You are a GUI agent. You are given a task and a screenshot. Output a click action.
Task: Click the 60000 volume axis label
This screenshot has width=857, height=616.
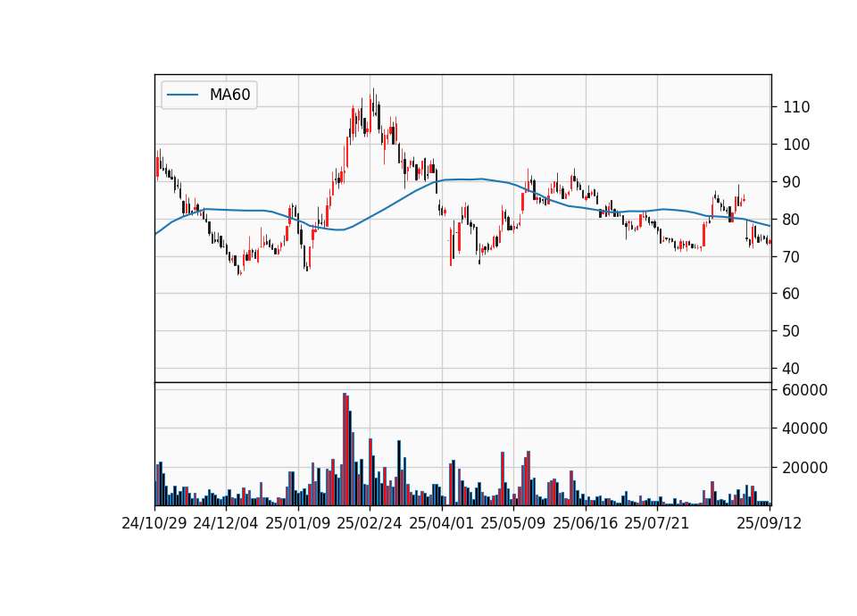point(805,390)
